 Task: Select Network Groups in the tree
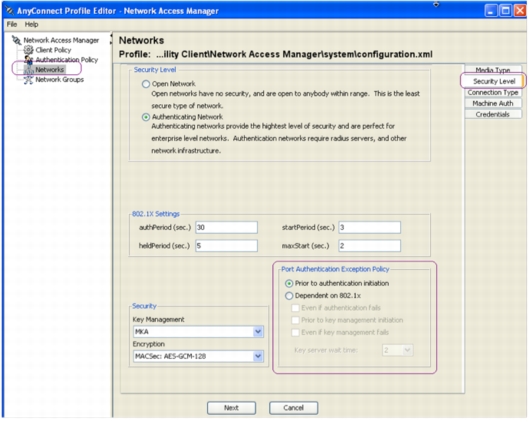point(59,80)
